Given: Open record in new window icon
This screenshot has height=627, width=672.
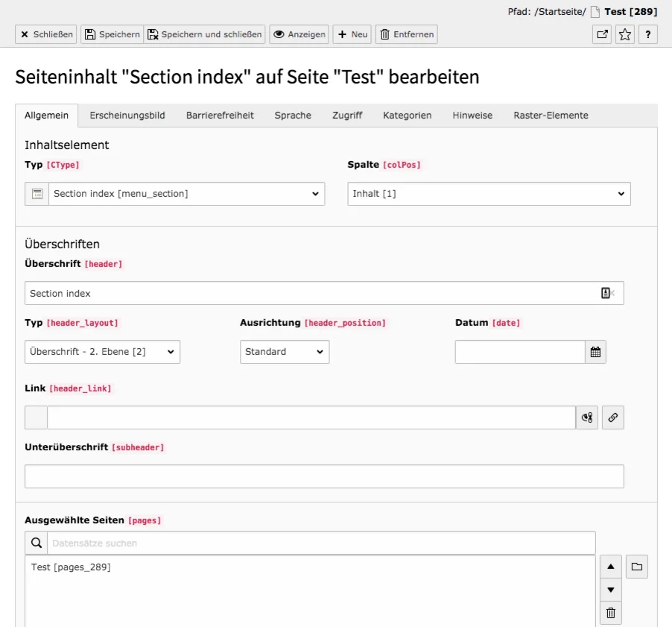Looking at the screenshot, I should (603, 34).
